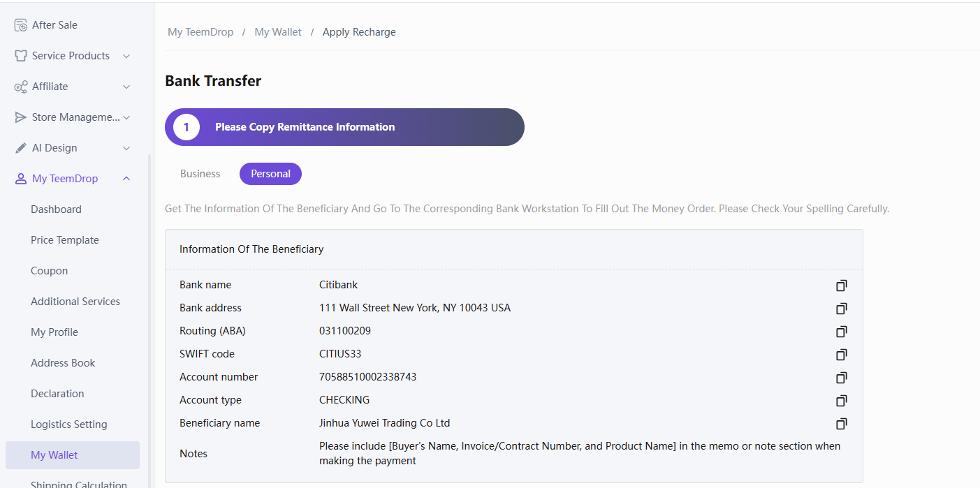Screen dimensions: 980x488
Task: Open Address Book in sidebar
Action: (63, 363)
